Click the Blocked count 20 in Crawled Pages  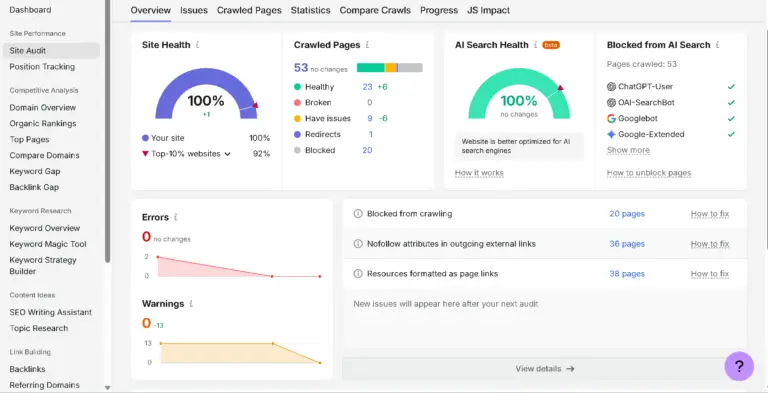367,150
